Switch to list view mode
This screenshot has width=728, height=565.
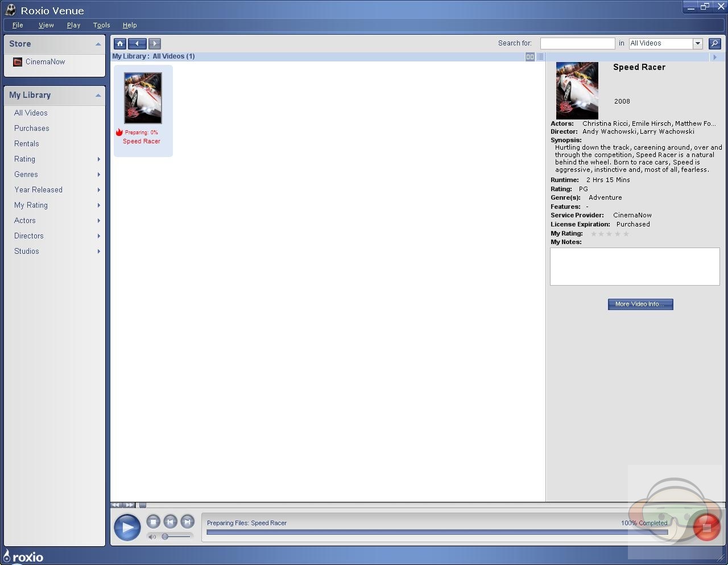540,57
